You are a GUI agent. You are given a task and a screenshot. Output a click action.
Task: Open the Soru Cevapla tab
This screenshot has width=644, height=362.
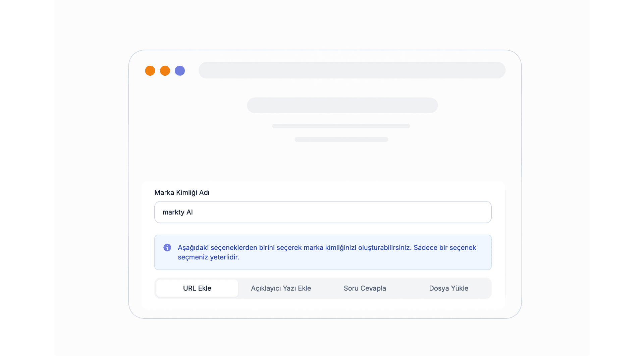point(365,288)
